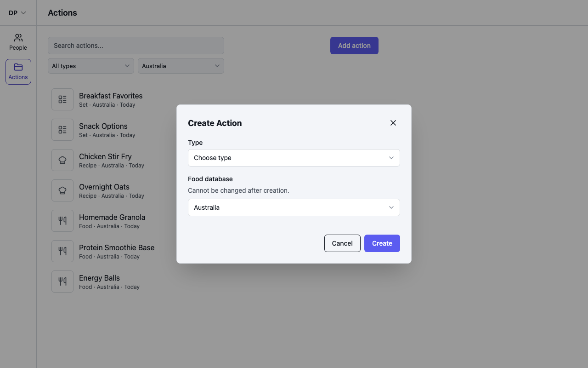
Task: Open the Choose type dropdown
Action: (294, 158)
